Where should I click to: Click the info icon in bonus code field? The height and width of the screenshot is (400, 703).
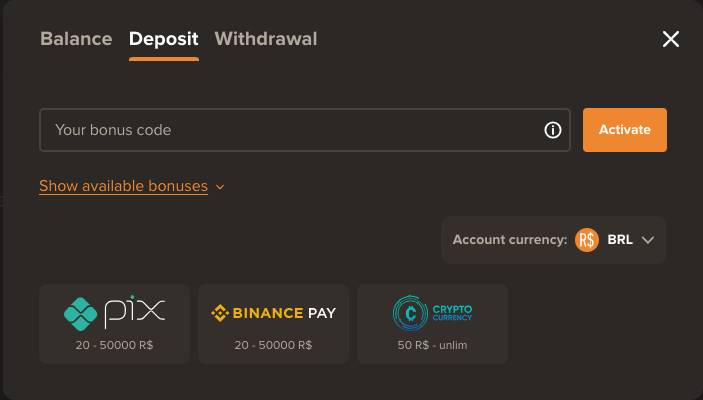(x=552, y=130)
